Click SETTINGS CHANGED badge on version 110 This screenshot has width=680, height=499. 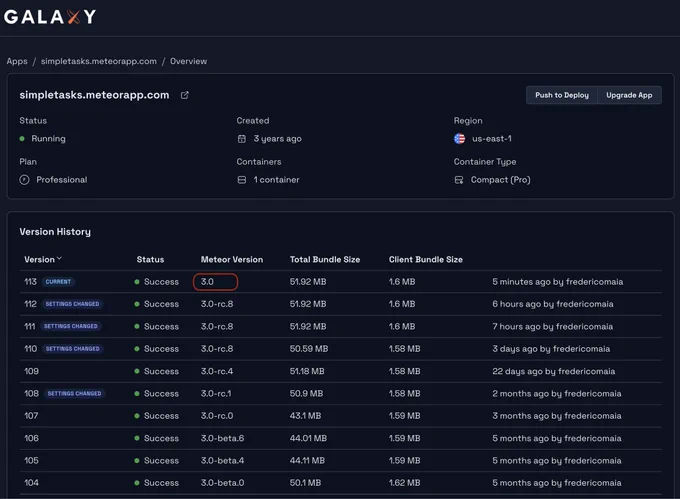click(x=72, y=349)
